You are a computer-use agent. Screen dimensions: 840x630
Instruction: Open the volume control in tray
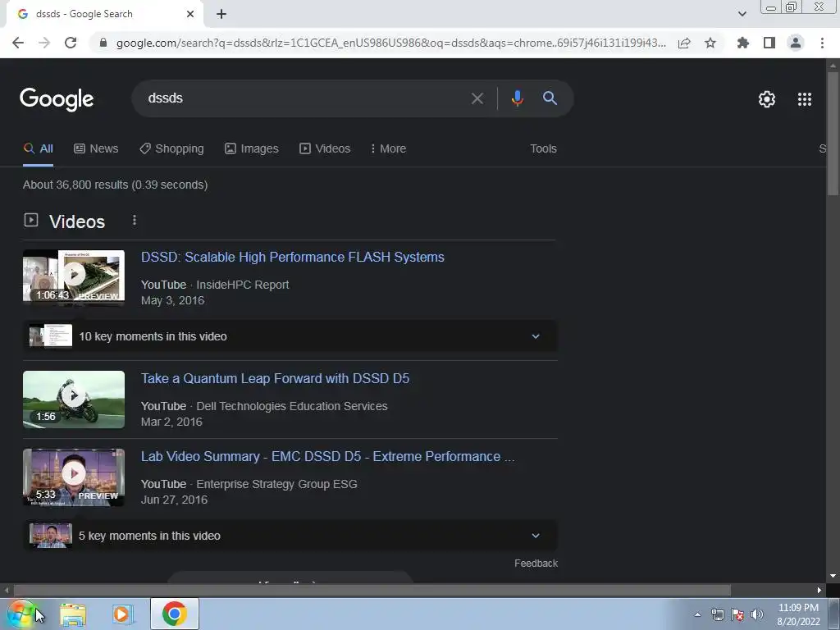point(757,614)
